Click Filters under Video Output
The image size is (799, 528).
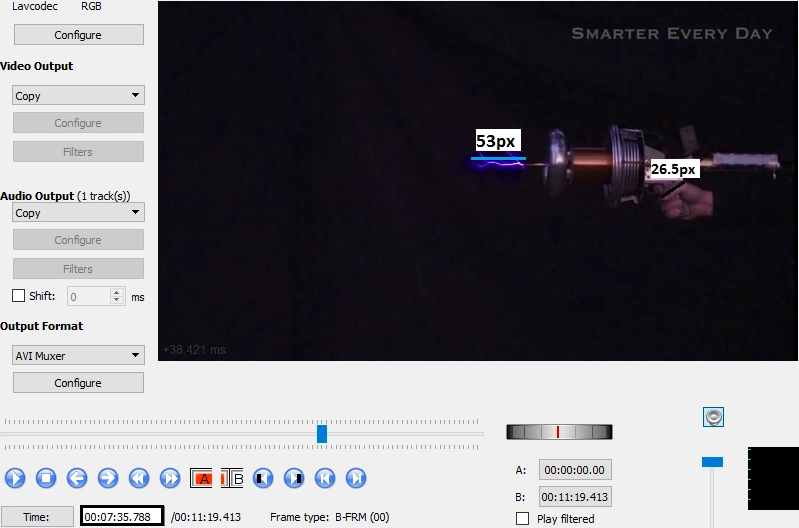78,152
